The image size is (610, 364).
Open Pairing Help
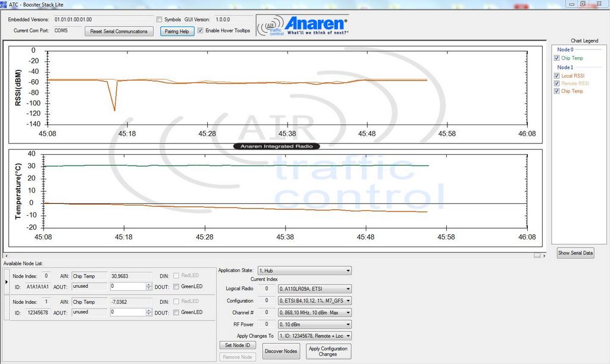(x=176, y=32)
